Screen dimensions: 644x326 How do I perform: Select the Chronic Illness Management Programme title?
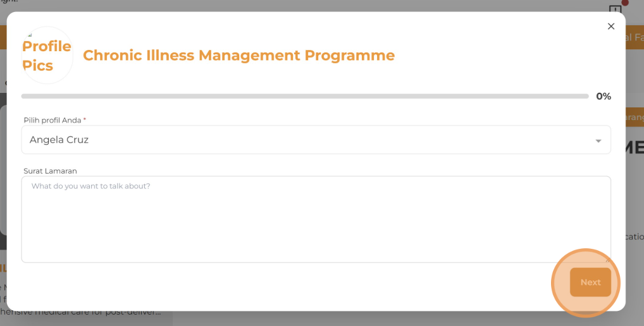(x=238, y=56)
